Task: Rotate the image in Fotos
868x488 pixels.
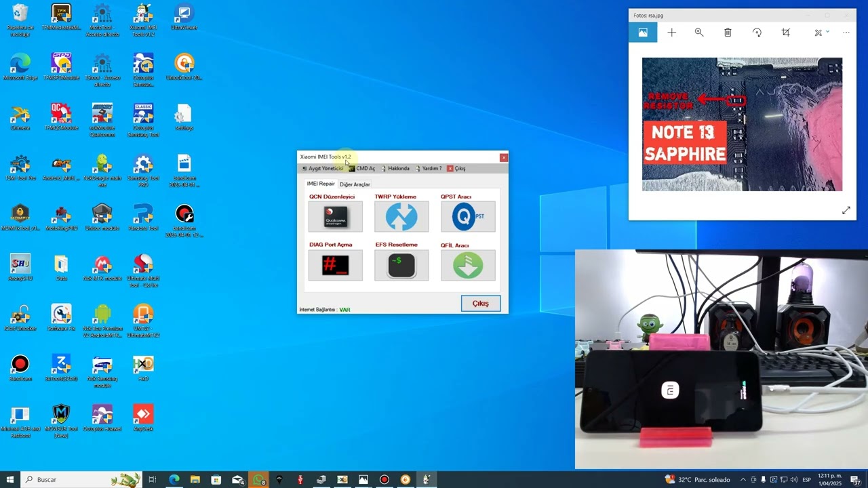Action: (757, 32)
